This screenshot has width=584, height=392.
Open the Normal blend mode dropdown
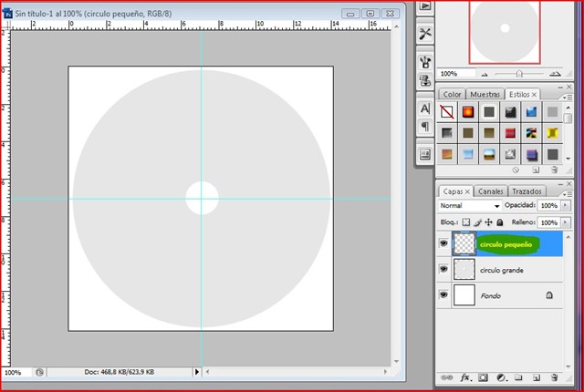(x=470, y=206)
